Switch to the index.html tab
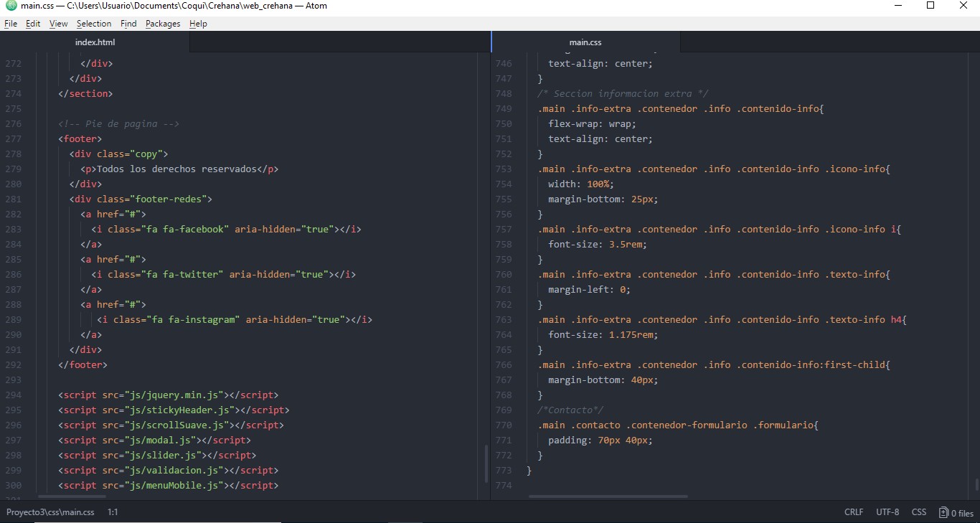 click(95, 42)
